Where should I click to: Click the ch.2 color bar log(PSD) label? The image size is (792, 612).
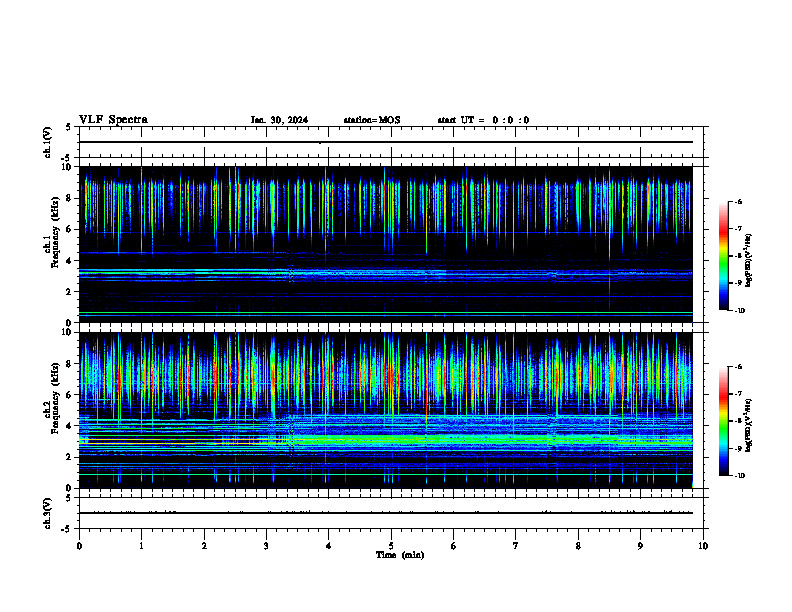pyautogui.click(x=749, y=424)
